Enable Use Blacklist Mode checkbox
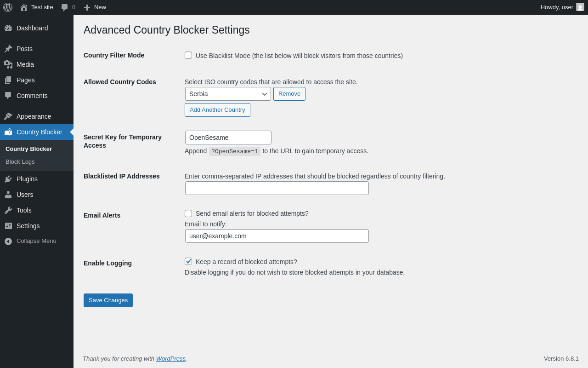The width and height of the screenshot is (588, 368). click(188, 55)
